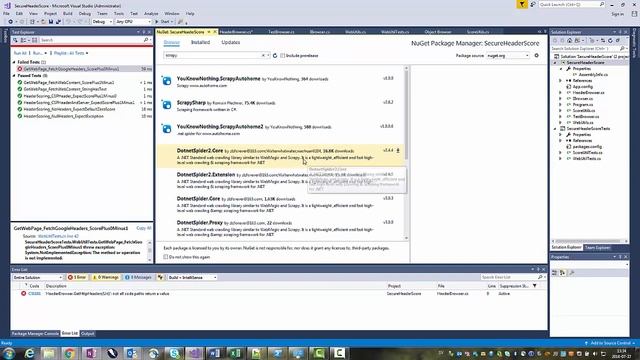
Task: Open the Any CPU platform dropdown
Action: tap(133, 22)
